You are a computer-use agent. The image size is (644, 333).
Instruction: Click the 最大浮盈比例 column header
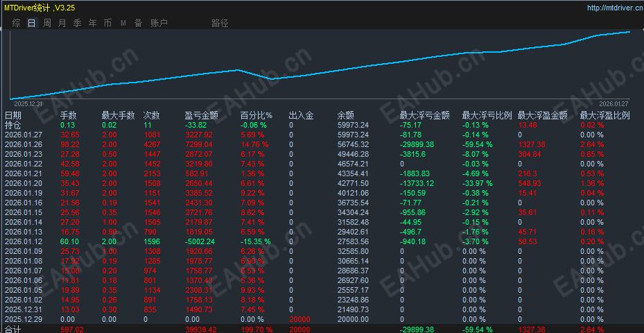coord(605,116)
